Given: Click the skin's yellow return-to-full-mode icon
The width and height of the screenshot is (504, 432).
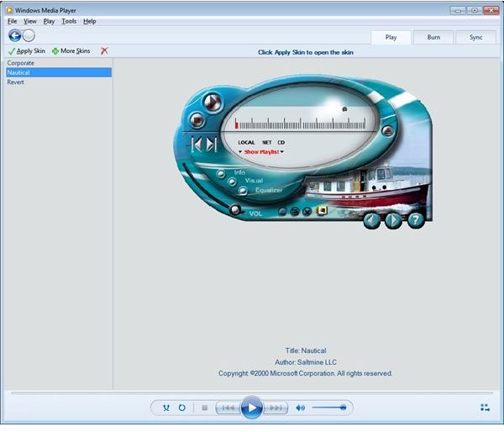Looking at the screenshot, I should tap(322, 211).
